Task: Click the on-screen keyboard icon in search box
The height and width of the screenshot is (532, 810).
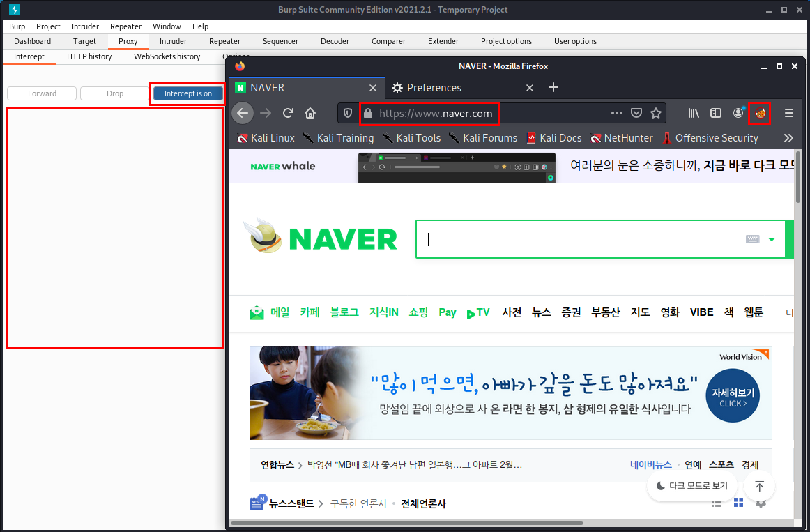Action: 753,238
